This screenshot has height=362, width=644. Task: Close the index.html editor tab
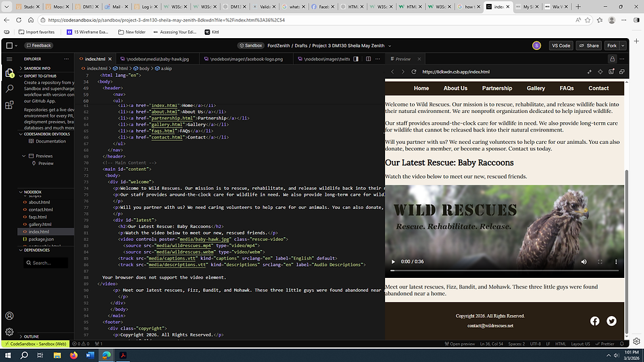[x=110, y=59]
